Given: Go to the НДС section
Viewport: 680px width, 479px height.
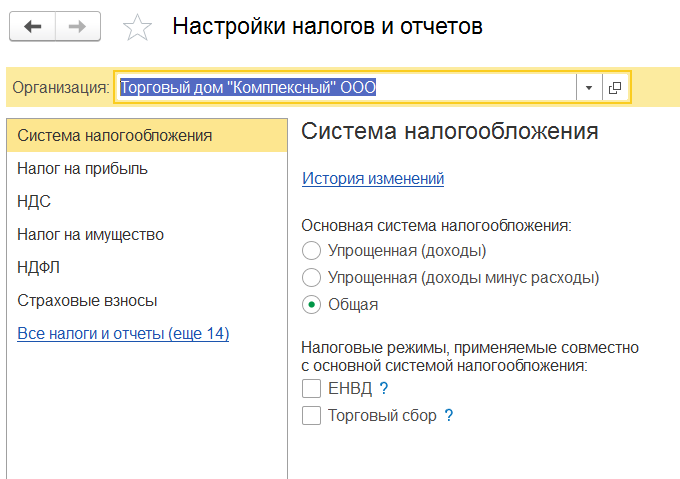Looking at the screenshot, I should [x=34, y=201].
